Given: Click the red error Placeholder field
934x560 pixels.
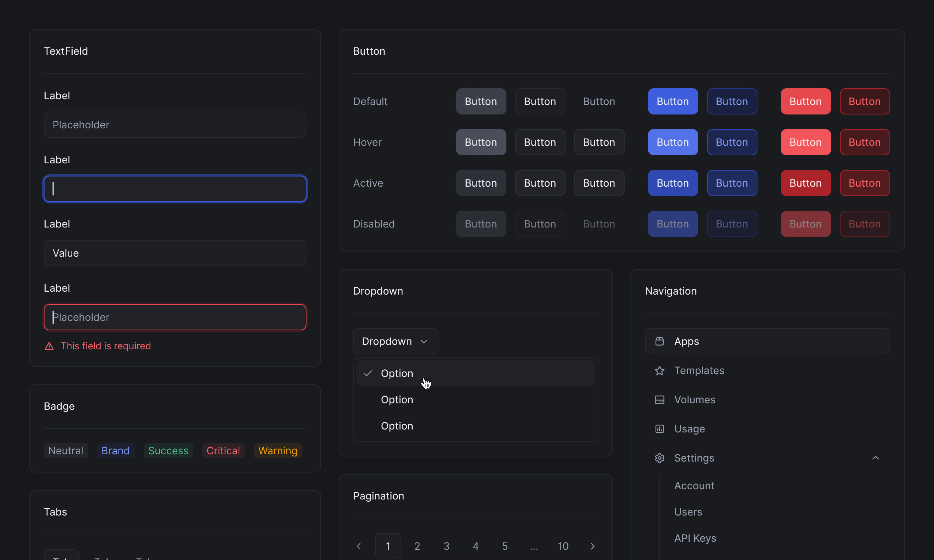Looking at the screenshot, I should click(175, 317).
